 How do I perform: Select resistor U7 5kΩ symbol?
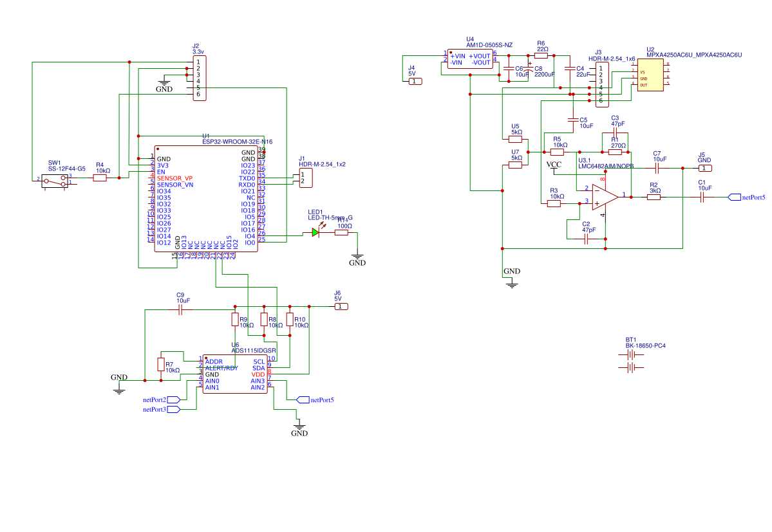tap(515, 165)
